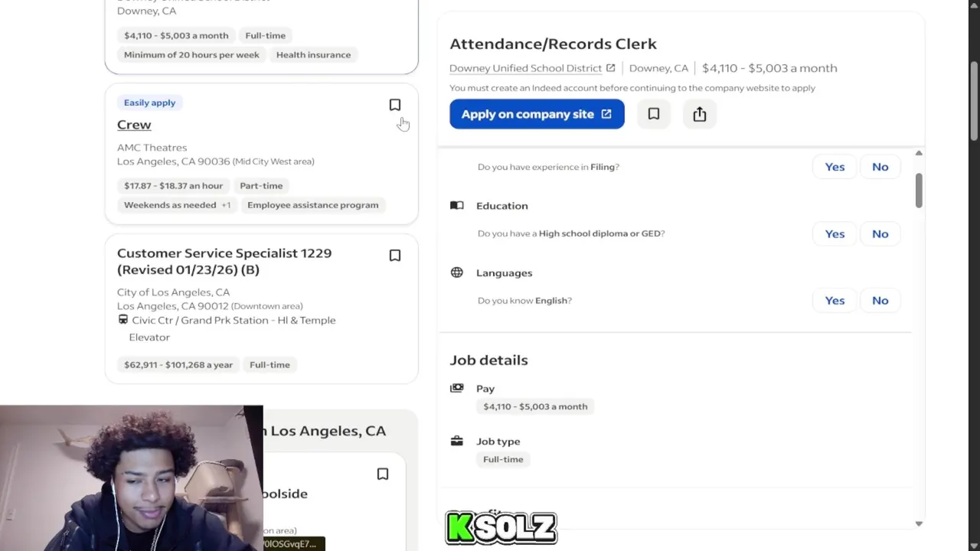Save the Customer Service Specialist 1229 job
980x551 pixels.
[395, 256]
